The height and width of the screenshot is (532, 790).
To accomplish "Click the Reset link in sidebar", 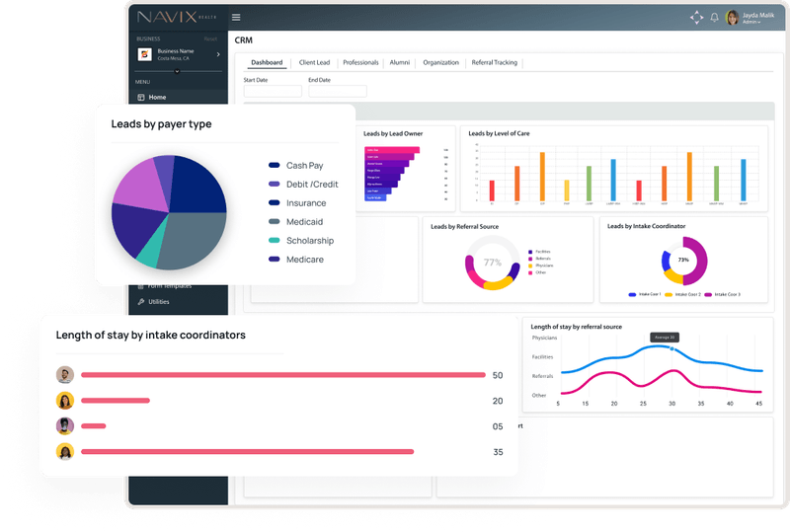I will pos(210,38).
